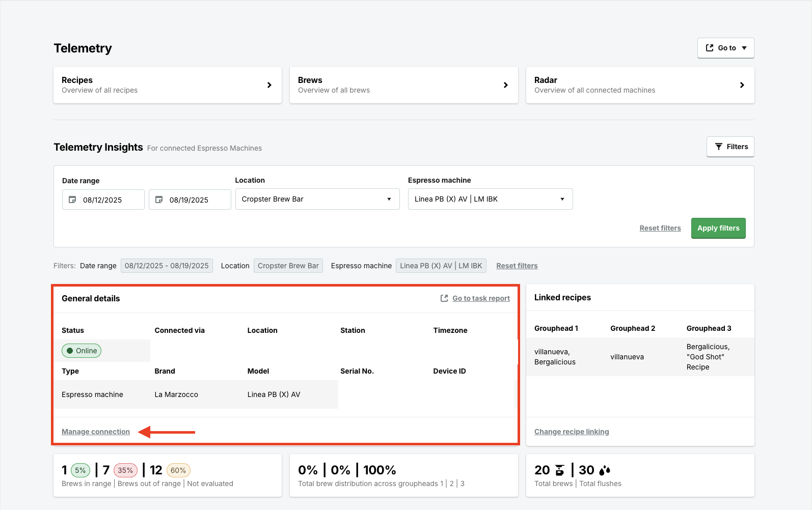This screenshot has width=812, height=510.
Task: Click the chevron on the Brews card
Action: point(506,85)
